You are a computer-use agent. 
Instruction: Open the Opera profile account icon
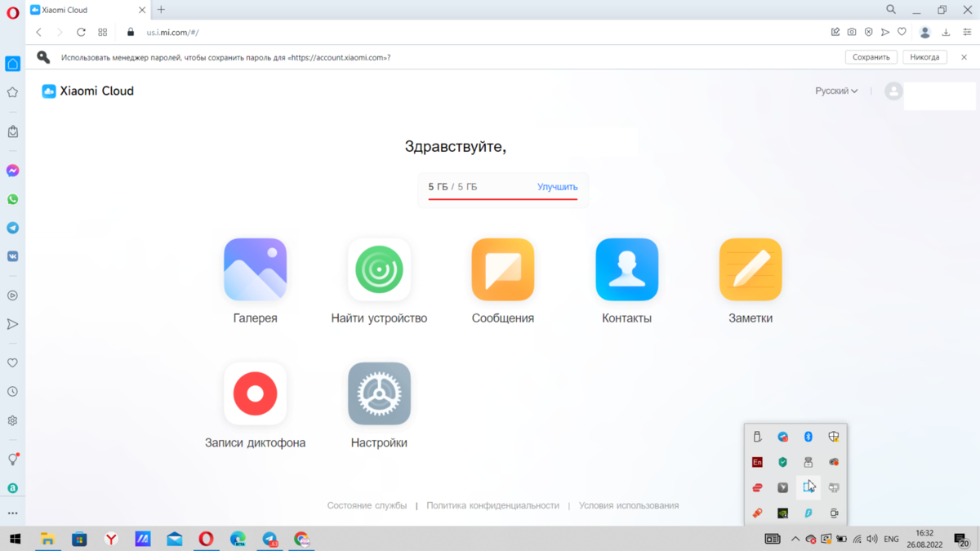(925, 33)
